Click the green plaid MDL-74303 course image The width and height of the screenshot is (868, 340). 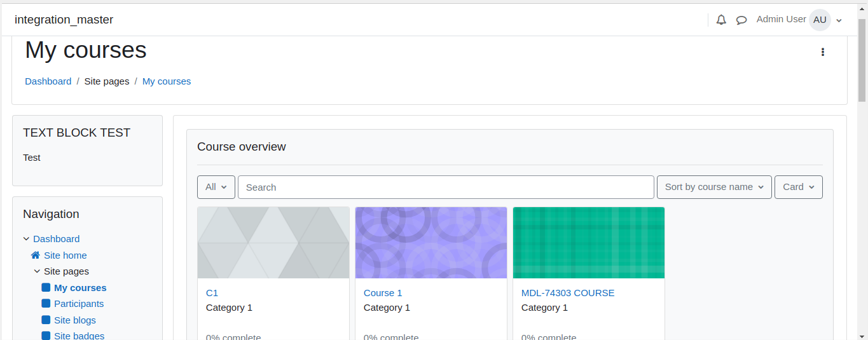(589, 243)
